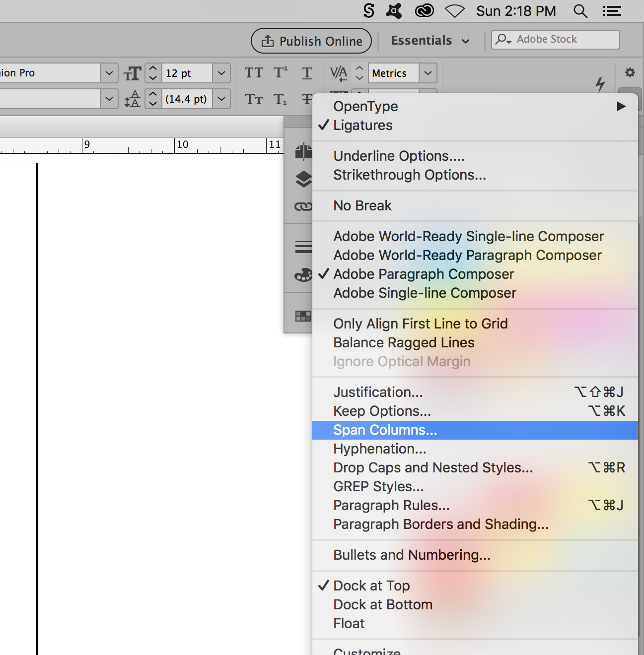This screenshot has width=644, height=655.
Task: Click the 14.4 pt leading field
Action: coord(187,99)
